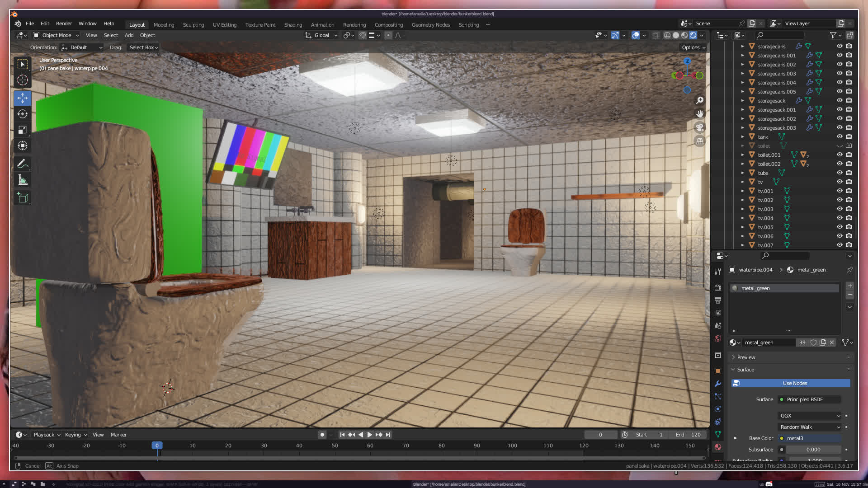Open the Object Mode dropdown
Viewport: 868px width, 488px height.
click(x=57, y=35)
